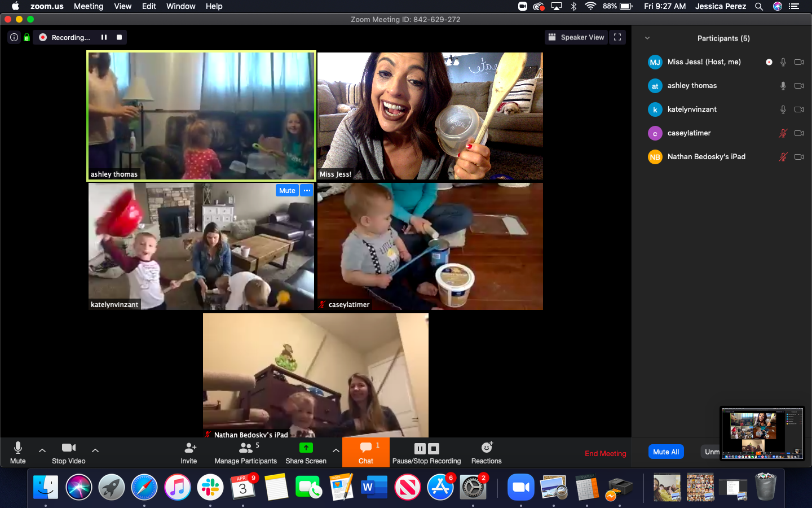Click the meeting info icon

pyautogui.click(x=14, y=37)
